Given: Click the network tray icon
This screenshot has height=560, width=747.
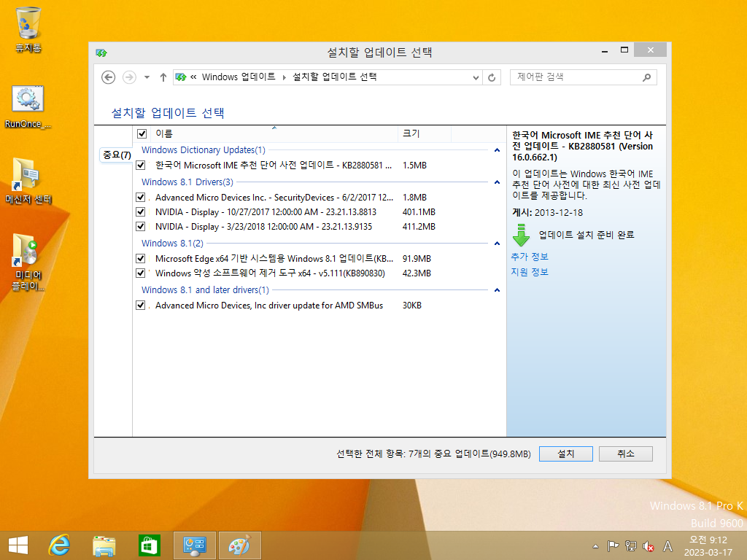Looking at the screenshot, I should (631, 546).
